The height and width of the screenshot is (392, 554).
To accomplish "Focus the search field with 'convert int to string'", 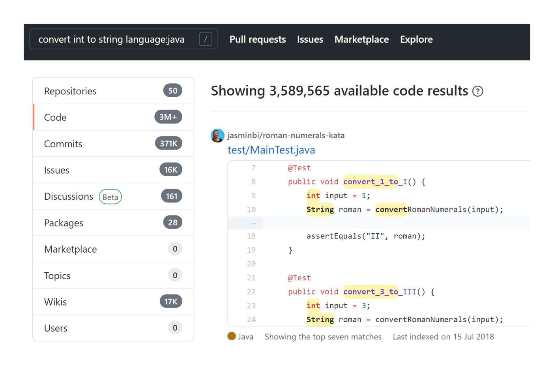I will 124,39.
